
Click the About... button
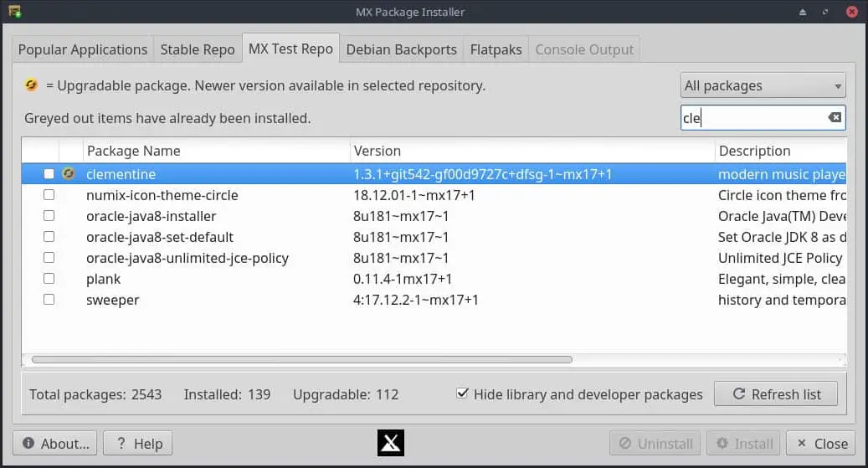pyautogui.click(x=54, y=443)
